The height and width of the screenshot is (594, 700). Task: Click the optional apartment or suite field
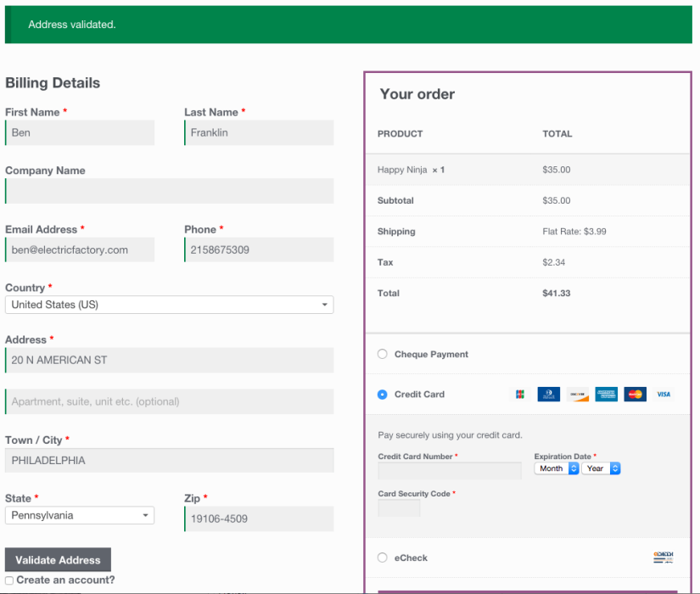point(168,400)
